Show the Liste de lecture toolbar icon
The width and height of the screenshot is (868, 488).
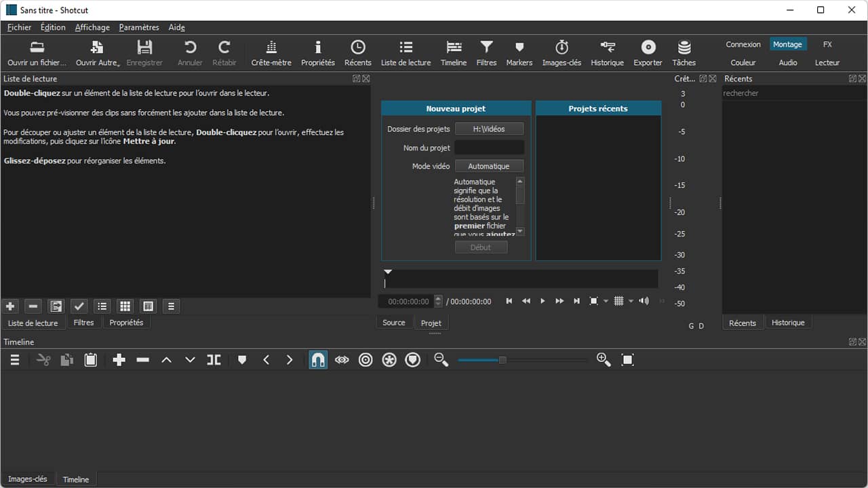(x=406, y=54)
